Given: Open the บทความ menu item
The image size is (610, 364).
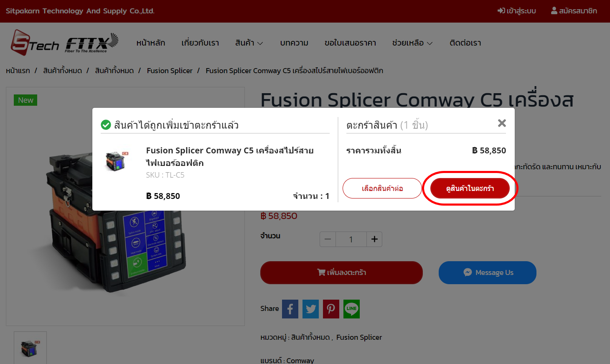Looking at the screenshot, I should pyautogui.click(x=294, y=43).
